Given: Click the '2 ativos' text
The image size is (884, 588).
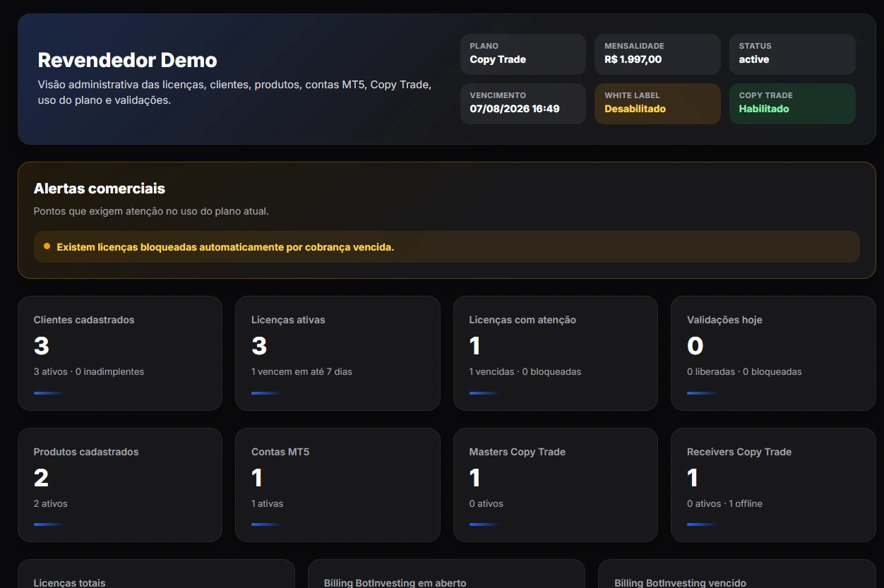Looking at the screenshot, I should [51, 503].
